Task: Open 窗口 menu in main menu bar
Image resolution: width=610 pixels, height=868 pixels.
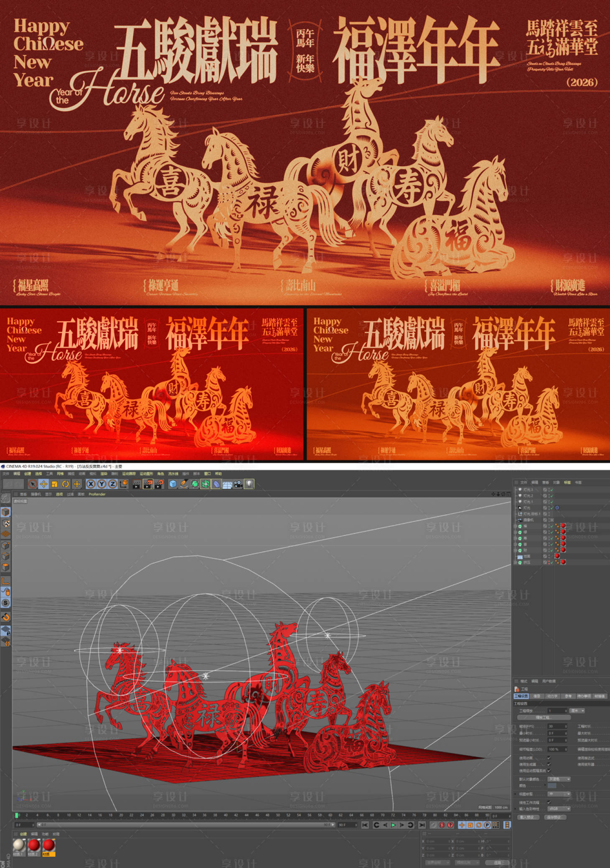Action: click(x=207, y=474)
